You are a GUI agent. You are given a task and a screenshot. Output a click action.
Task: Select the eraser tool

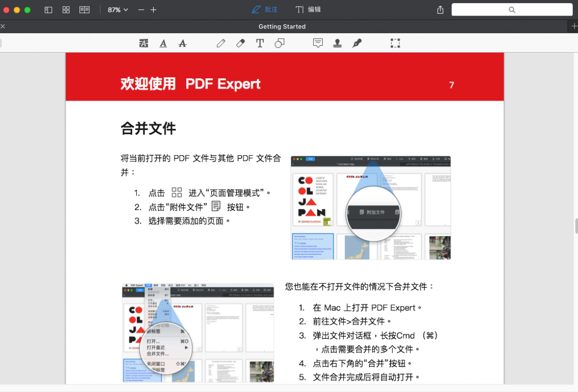pos(240,43)
